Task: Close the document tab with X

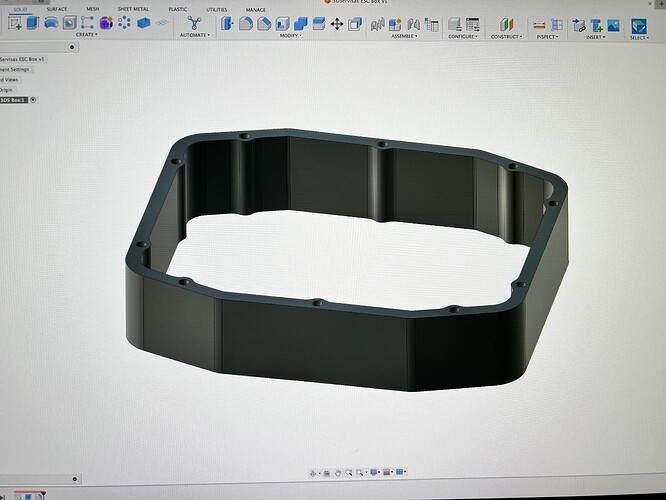Action: (650, 3)
